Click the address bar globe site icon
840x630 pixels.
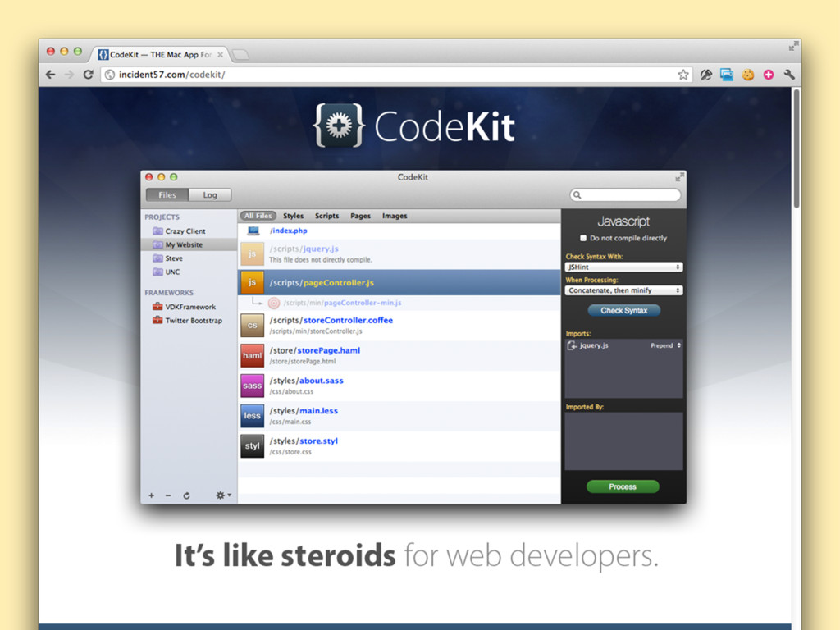point(109,75)
